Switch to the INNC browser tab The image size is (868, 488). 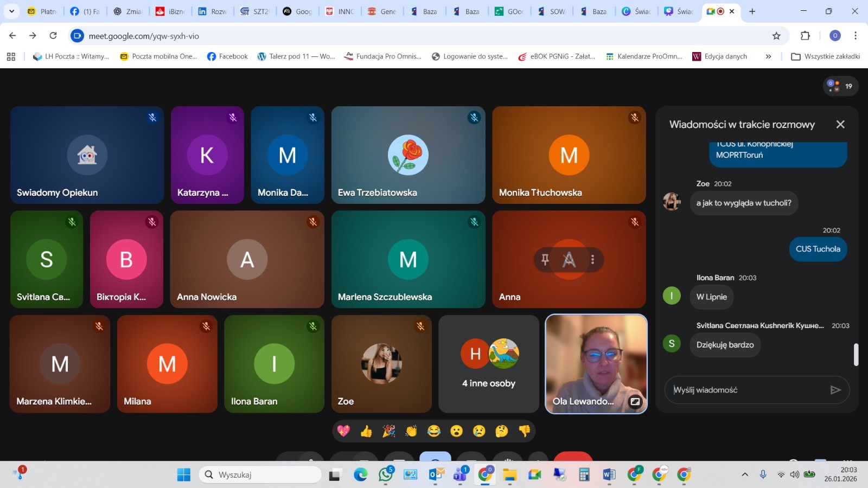tap(340, 11)
